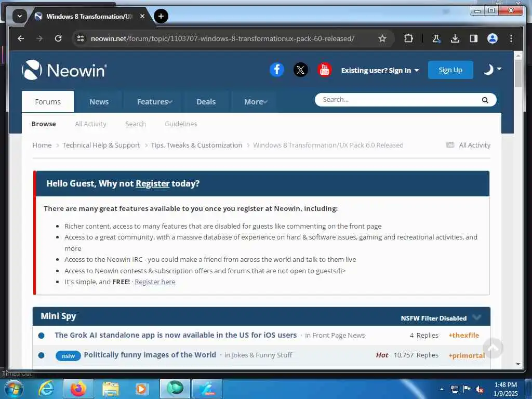532x399 pixels.
Task: Open the browser profile avatar
Action: (493, 38)
